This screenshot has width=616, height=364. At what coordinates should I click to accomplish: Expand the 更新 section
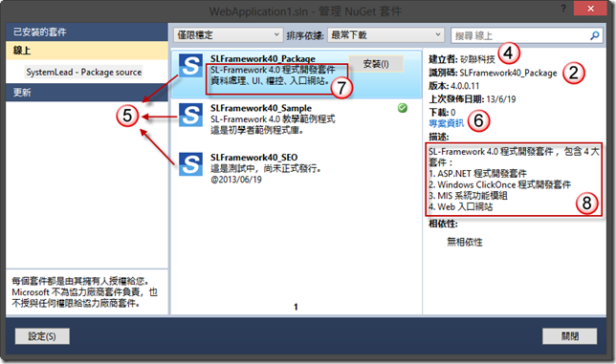pyautogui.click(x=87, y=92)
